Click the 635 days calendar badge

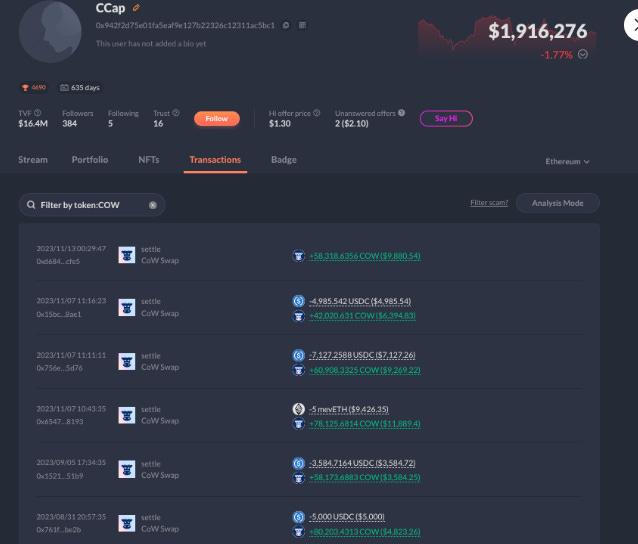pyautogui.click(x=80, y=87)
